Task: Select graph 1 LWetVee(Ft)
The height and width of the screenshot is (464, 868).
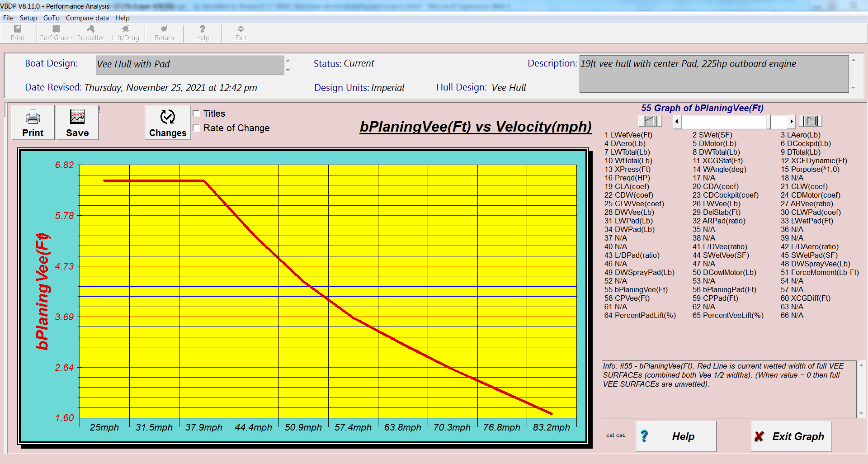Action: [x=628, y=135]
